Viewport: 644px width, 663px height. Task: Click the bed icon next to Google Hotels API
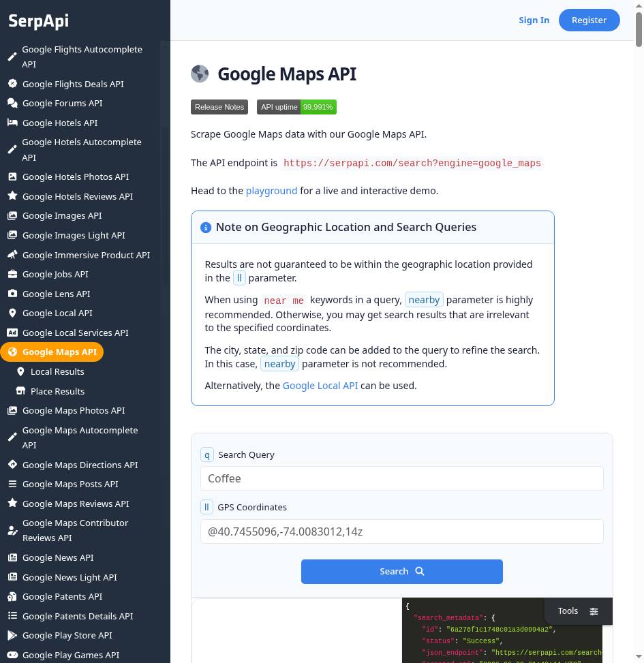[x=13, y=123]
